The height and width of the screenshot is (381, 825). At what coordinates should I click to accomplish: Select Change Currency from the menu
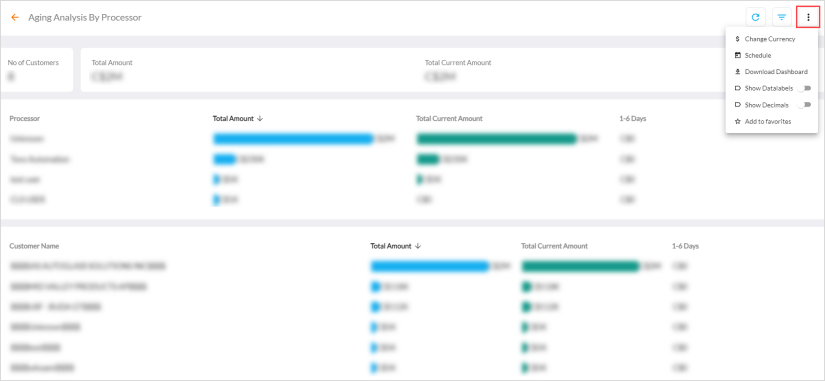click(771, 39)
